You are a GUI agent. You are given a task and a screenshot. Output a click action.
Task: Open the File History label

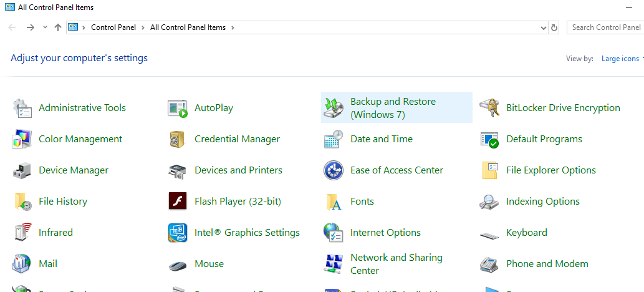(63, 202)
